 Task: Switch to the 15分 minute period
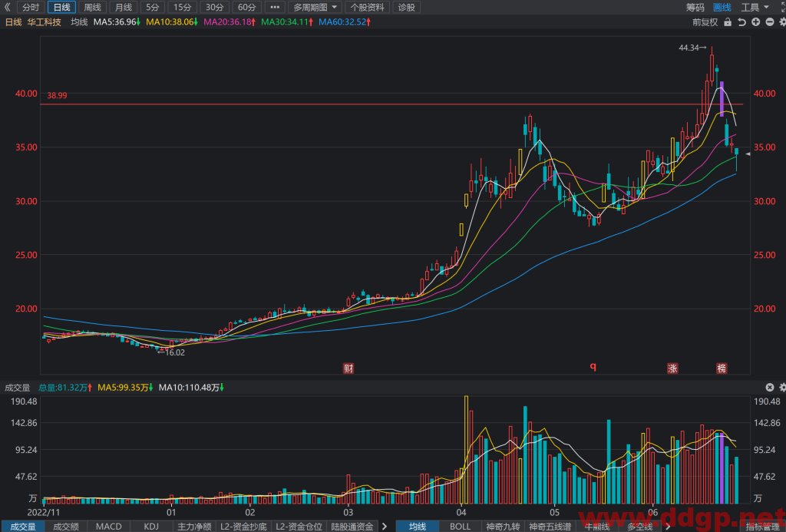183,7
